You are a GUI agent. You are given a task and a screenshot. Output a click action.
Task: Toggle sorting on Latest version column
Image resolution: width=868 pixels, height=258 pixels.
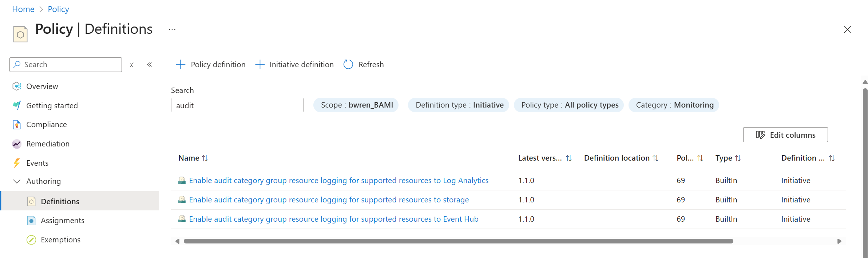569,158
